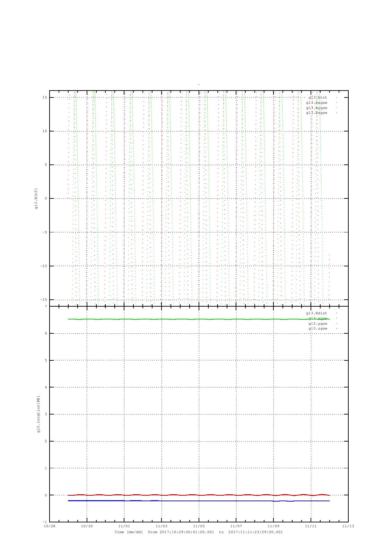This screenshot has height=555, width=392.
Task: Click the g13.location[RE] vertical axis title
Action: click(x=38, y=414)
